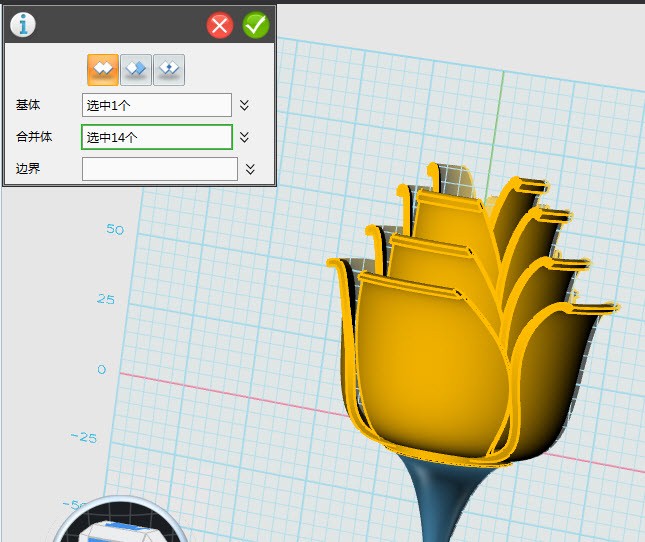Focus the 合并体 field showing 选中14个
This screenshot has height=542, width=645.
pos(156,137)
